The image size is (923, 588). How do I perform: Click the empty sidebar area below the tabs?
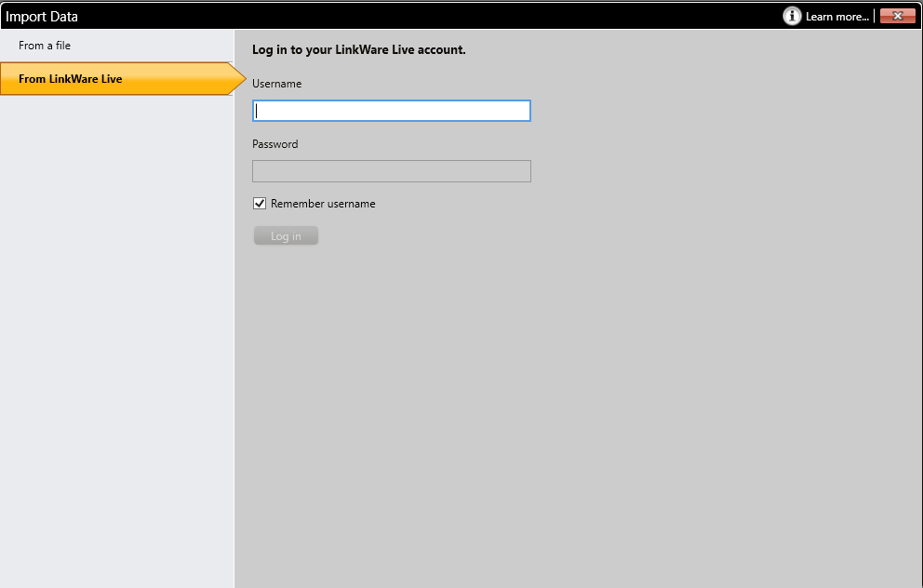116,341
